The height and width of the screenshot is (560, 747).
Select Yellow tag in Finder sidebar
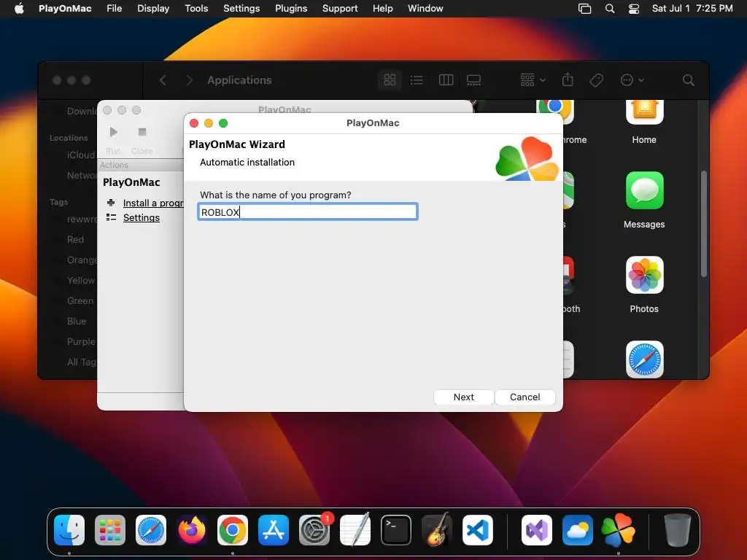coord(80,281)
